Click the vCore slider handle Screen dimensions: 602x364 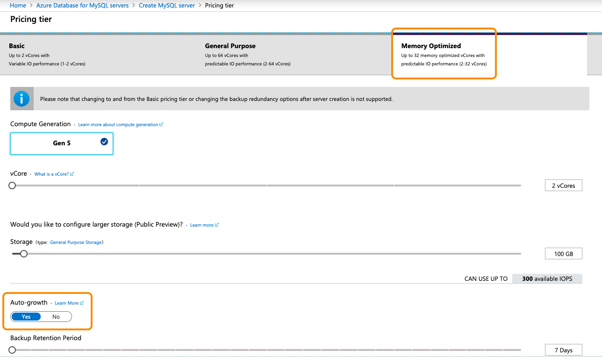tap(13, 186)
